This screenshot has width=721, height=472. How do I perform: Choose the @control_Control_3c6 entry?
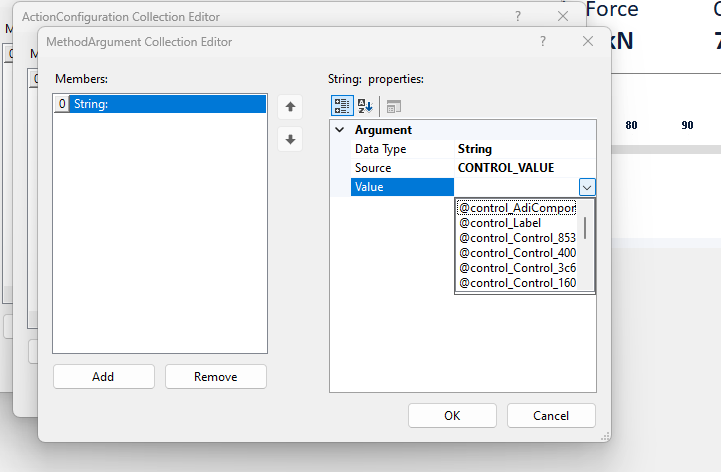[x=517, y=268]
